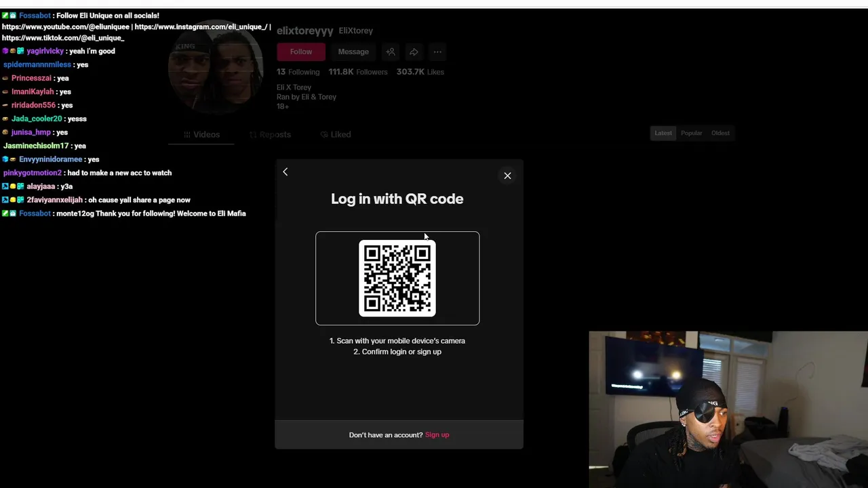Image resolution: width=868 pixels, height=488 pixels.
Task: Open Message to elixtoreyyy
Action: [353, 52]
